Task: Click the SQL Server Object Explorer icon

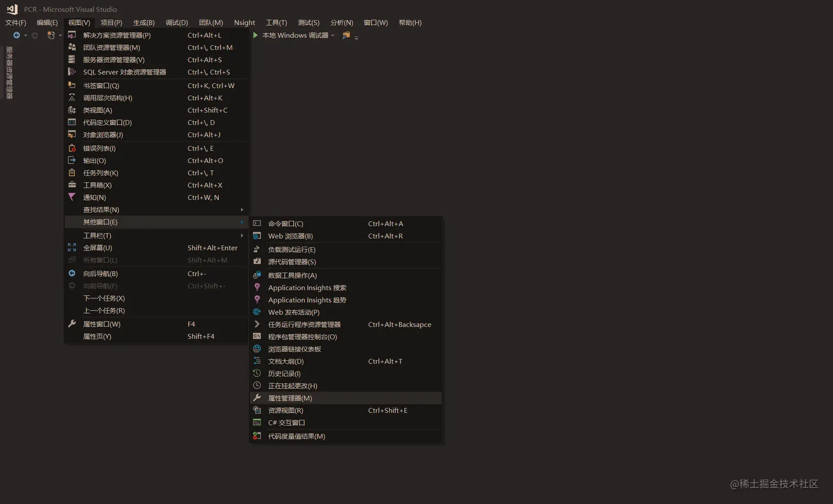Action: [72, 72]
